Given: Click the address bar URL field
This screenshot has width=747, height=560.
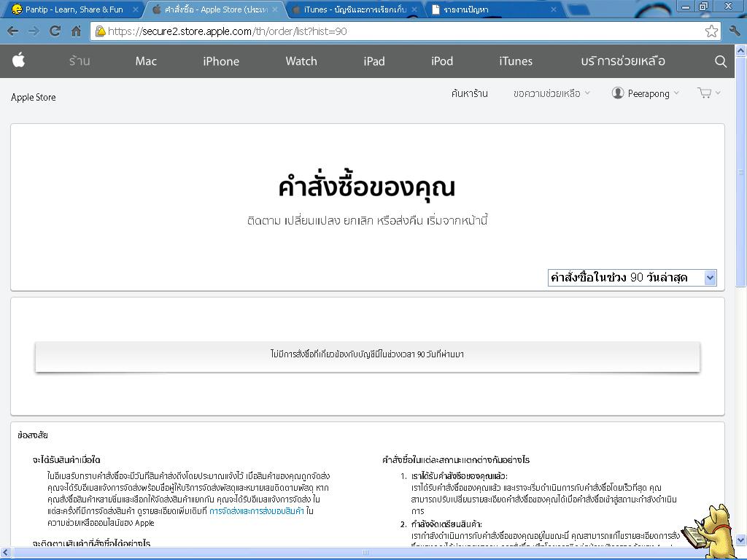Looking at the screenshot, I should tap(405, 31).
